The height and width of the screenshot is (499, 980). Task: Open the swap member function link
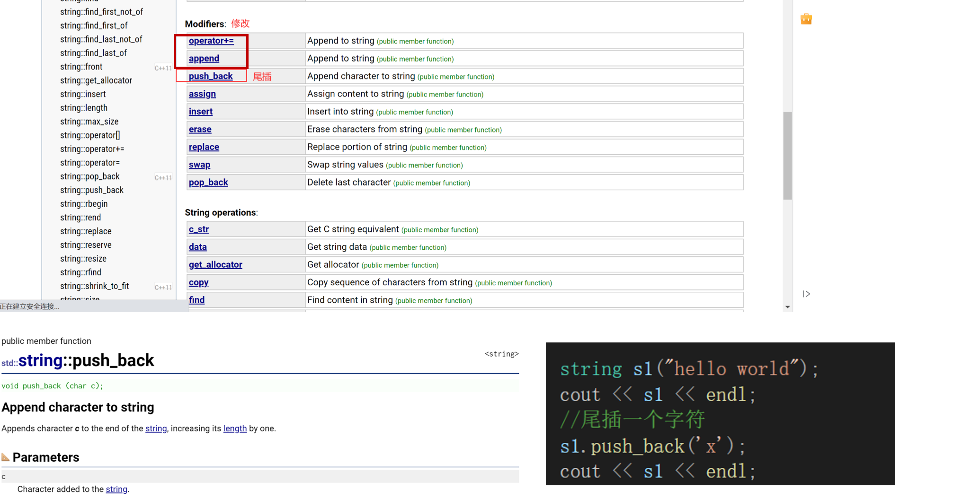pos(199,165)
